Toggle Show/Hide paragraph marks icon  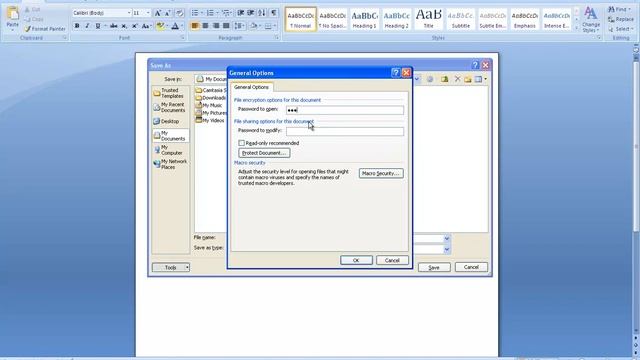tap(273, 13)
